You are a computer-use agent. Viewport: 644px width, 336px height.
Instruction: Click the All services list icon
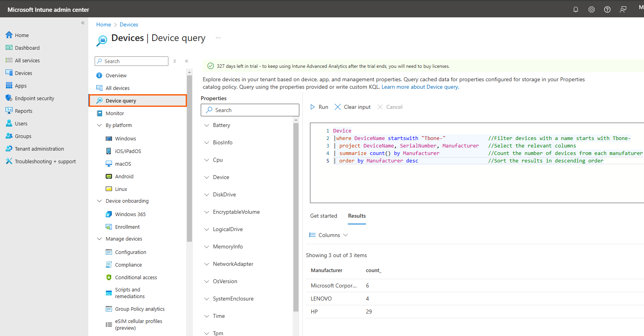[9, 60]
